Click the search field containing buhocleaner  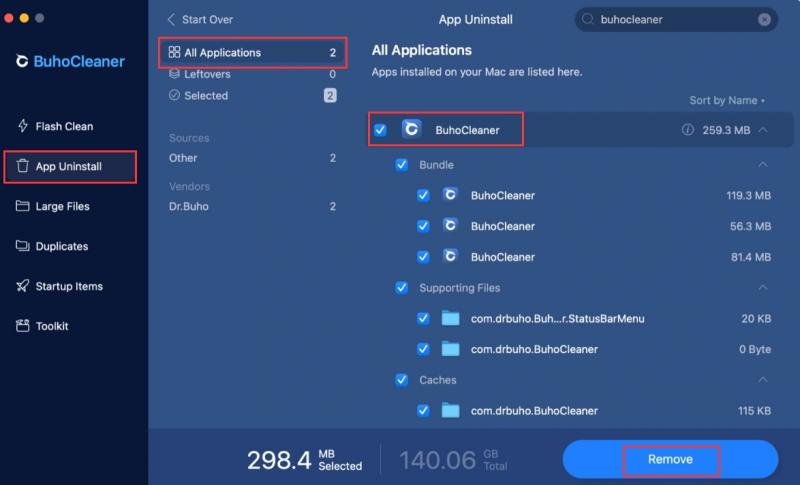pyautogui.click(x=676, y=19)
